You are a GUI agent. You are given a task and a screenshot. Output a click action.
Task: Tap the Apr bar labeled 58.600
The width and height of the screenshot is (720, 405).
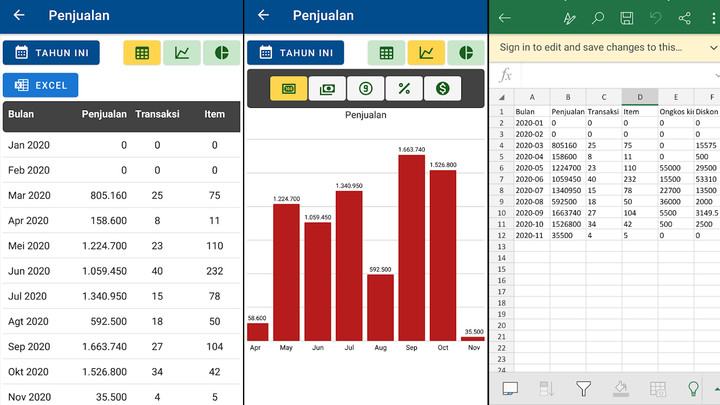[258, 332]
